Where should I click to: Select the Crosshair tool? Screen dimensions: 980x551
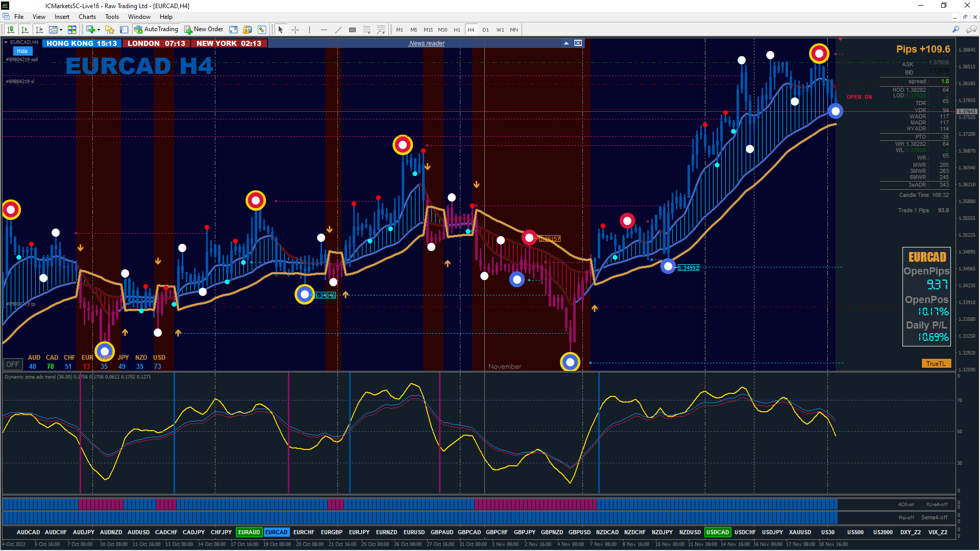click(x=295, y=30)
